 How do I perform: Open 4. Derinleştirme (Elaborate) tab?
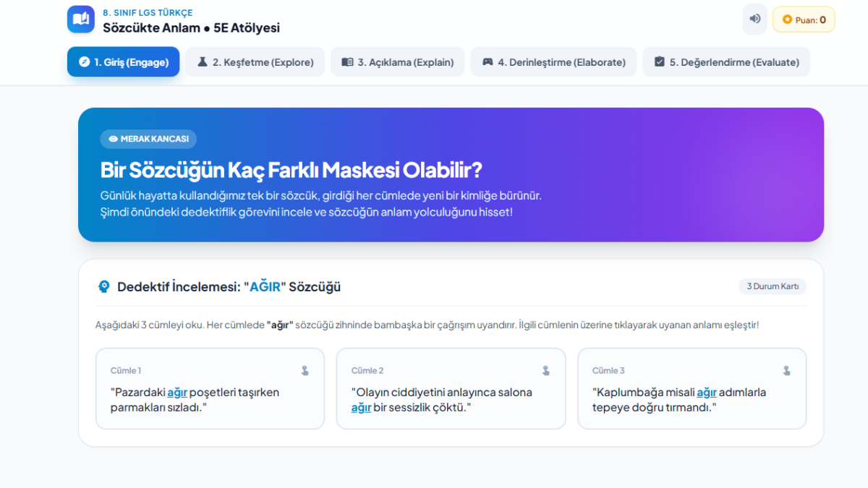tap(553, 62)
